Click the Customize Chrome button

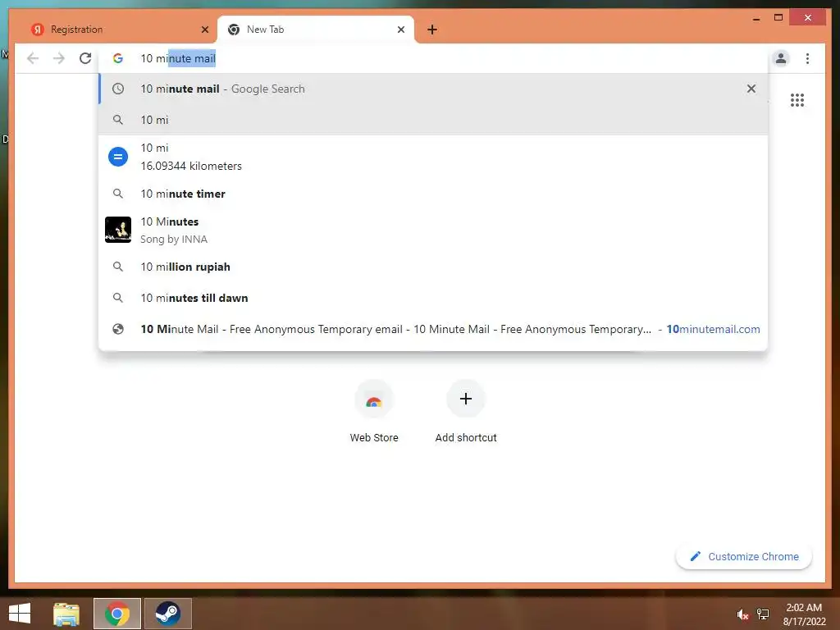point(744,557)
